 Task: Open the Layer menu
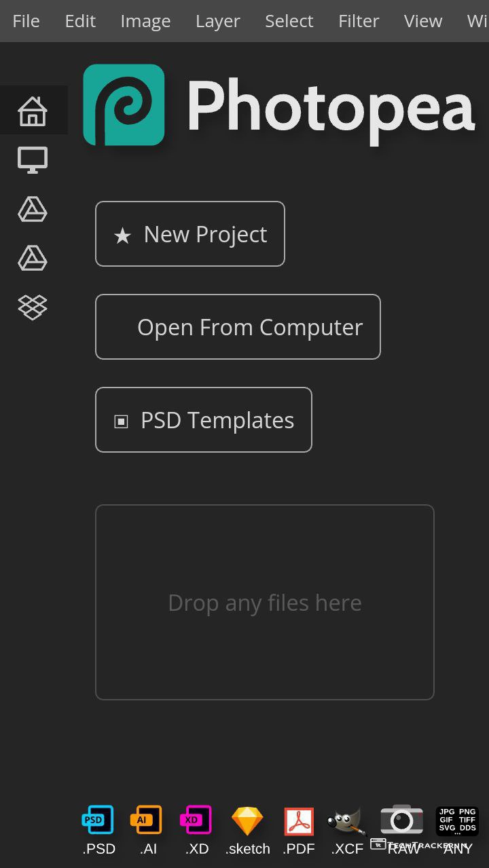coord(217,21)
